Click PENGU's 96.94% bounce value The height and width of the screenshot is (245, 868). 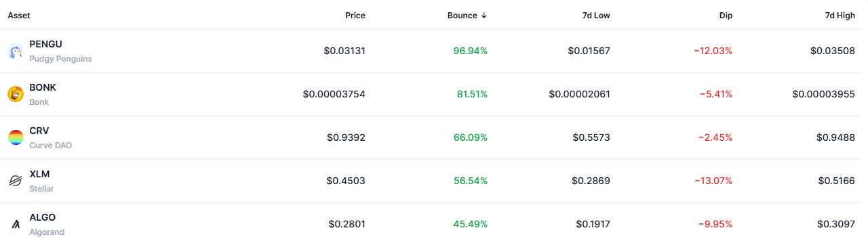click(471, 51)
